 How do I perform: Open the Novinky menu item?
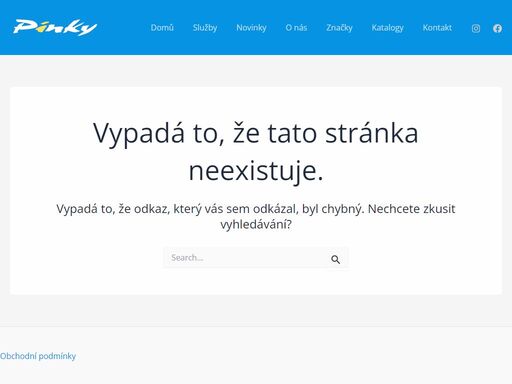[251, 28]
